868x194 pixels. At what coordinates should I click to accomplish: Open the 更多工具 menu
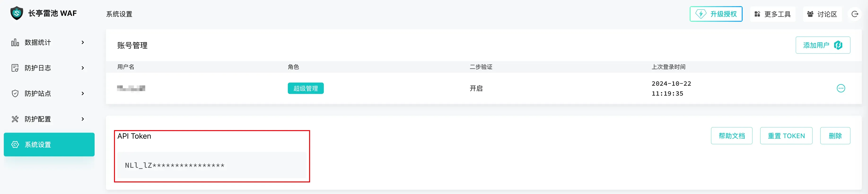tap(772, 14)
